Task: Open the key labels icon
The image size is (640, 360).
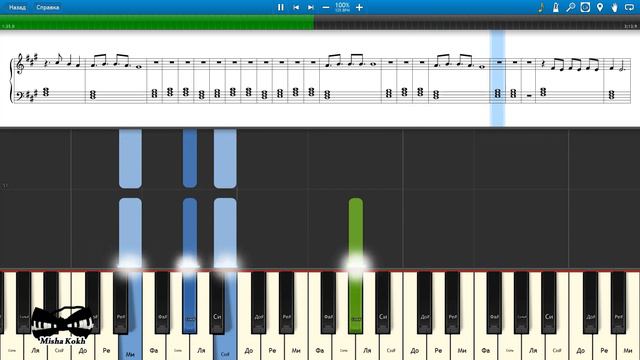Action: [585, 7]
